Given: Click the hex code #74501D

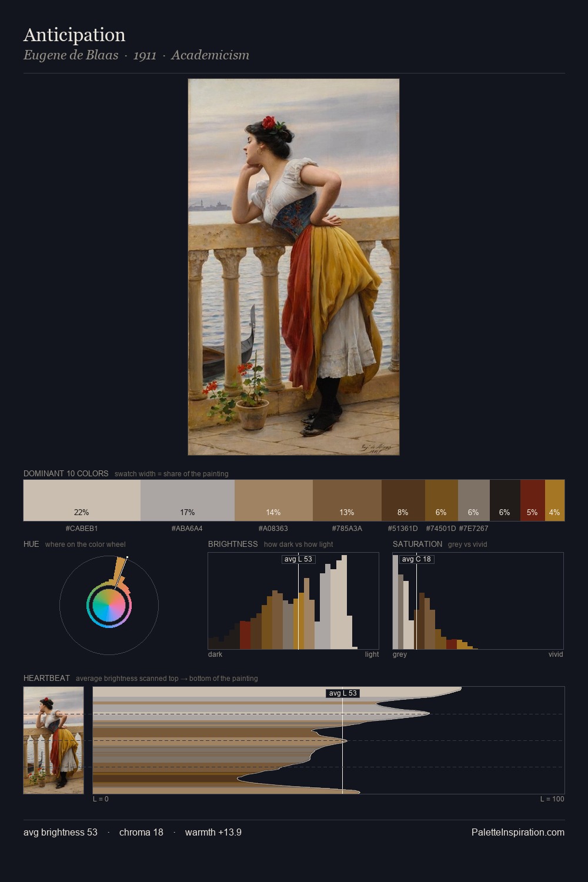Looking at the screenshot, I should tap(441, 529).
